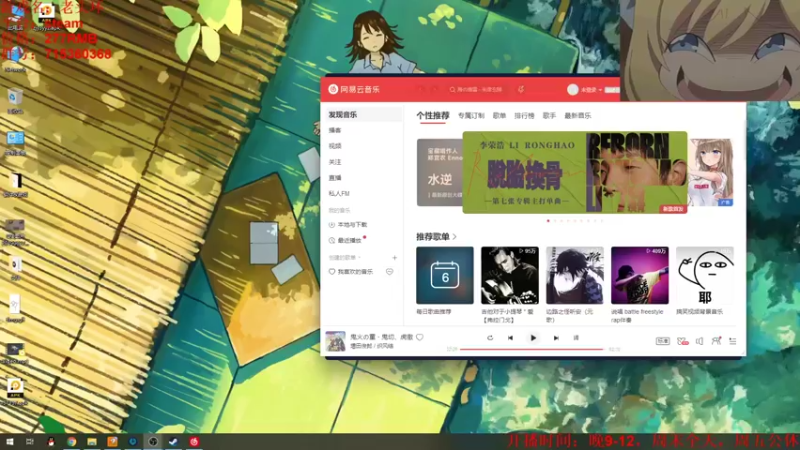The width and height of the screenshot is (800, 450).
Task: Switch to the 排行榜 tab
Action: pyautogui.click(x=524, y=116)
